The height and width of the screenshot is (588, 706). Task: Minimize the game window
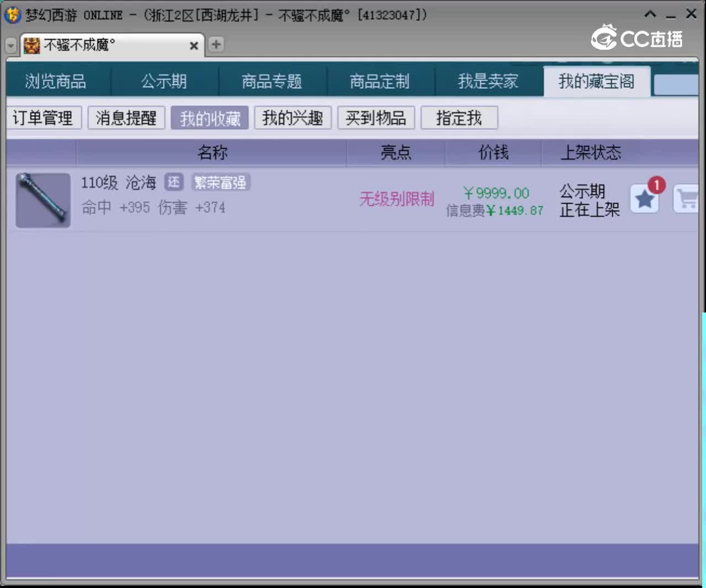(671, 15)
